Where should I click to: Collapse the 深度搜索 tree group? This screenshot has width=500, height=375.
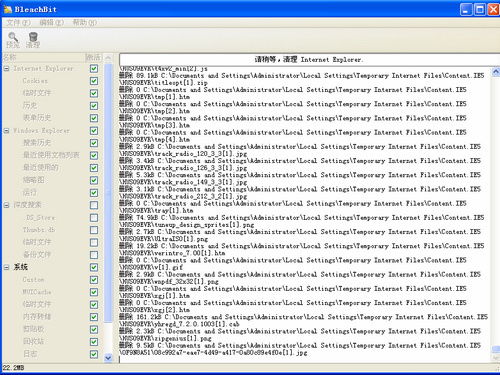[x=6, y=205]
